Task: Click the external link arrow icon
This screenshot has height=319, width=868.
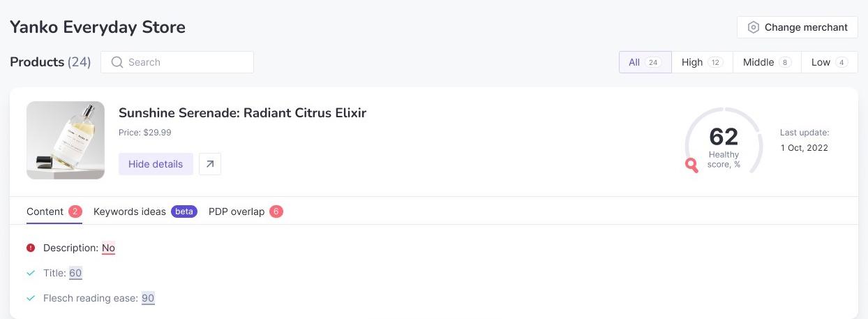Action: 210,164
